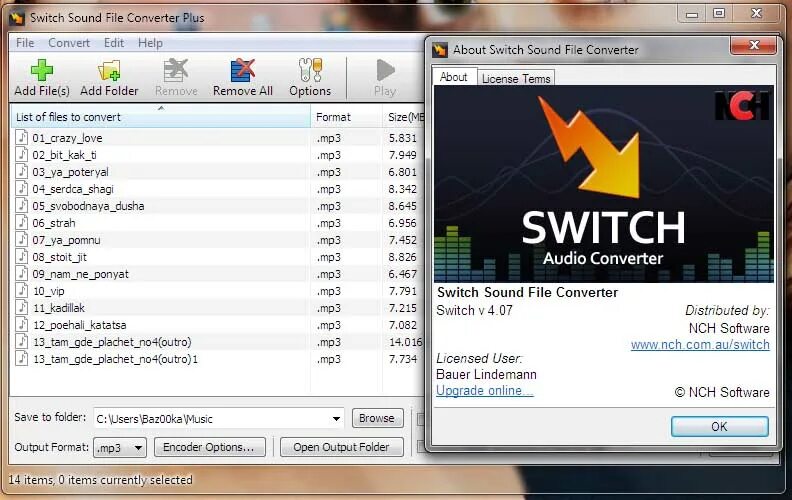Click the status bar item count text
The height and width of the screenshot is (500, 792).
101,479
